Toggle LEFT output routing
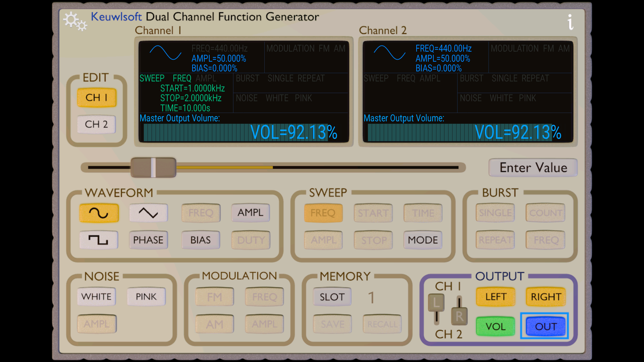This screenshot has height=362, width=644. pos(495,296)
